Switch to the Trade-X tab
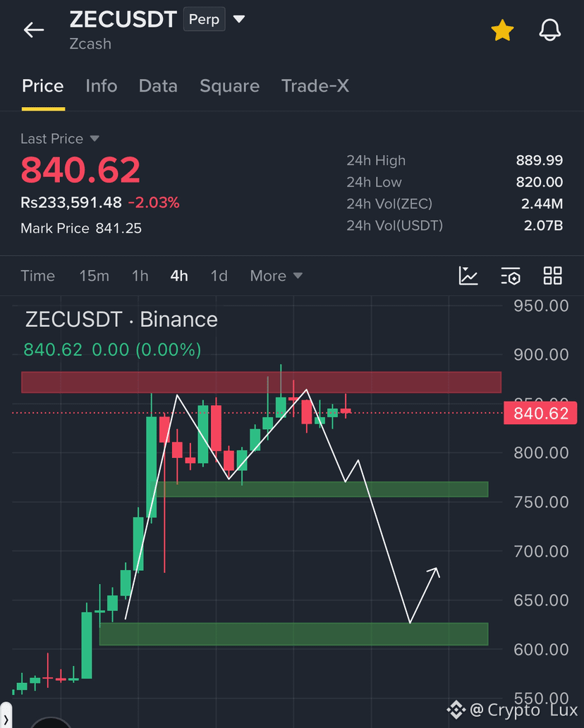Image resolution: width=584 pixels, height=728 pixels. click(x=315, y=87)
